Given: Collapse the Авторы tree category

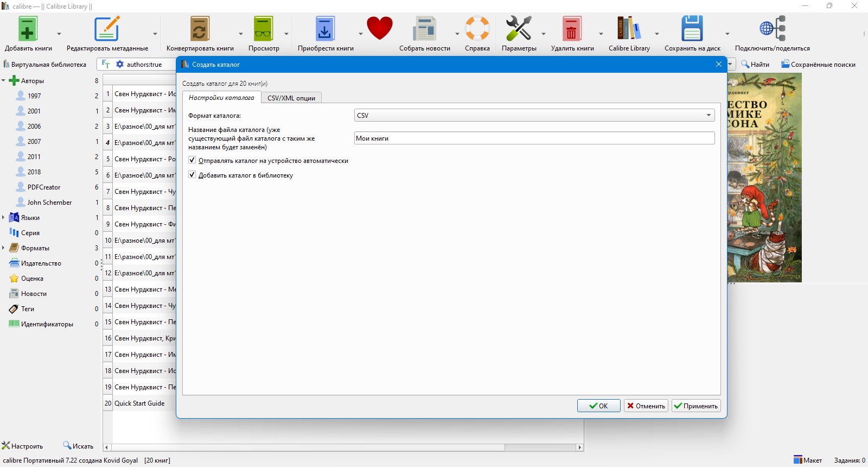Looking at the screenshot, I should (3, 80).
